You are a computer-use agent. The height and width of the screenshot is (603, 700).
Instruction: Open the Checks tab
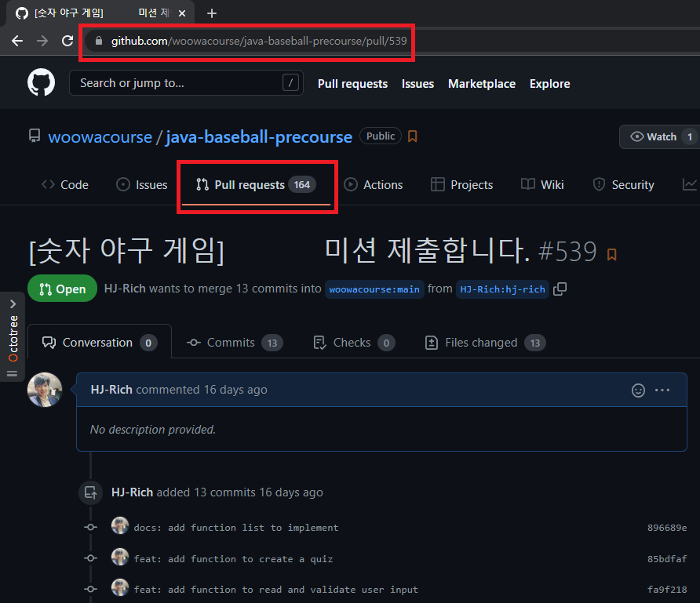pos(354,343)
